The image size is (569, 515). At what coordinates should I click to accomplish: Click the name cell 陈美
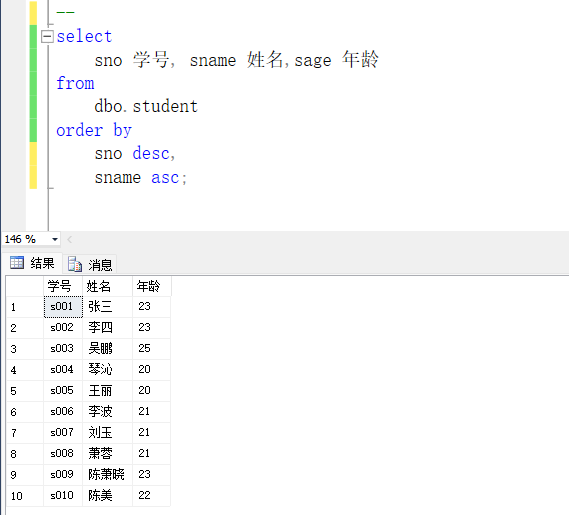click(x=107, y=496)
